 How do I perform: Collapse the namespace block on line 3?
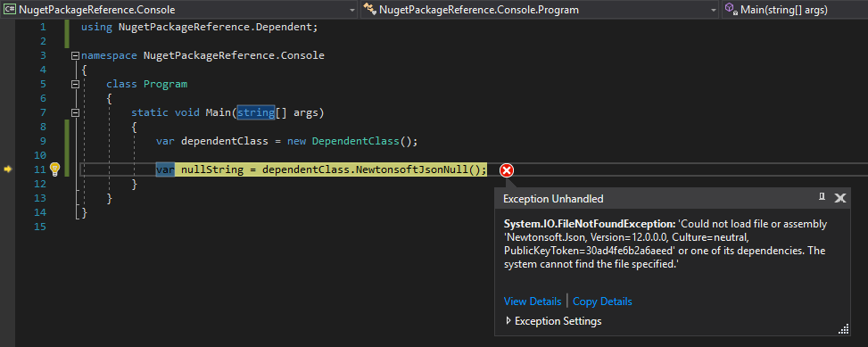75,56
